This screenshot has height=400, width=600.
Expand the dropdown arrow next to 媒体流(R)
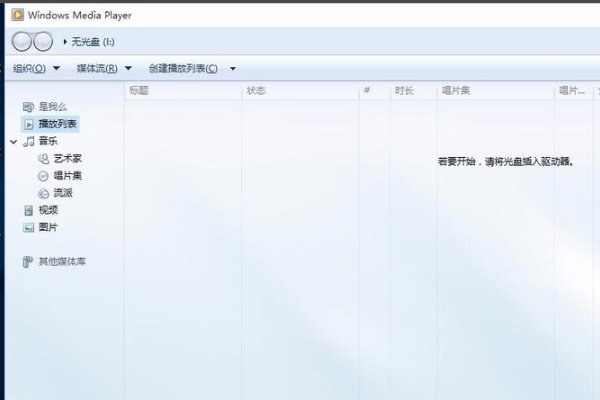pyautogui.click(x=128, y=69)
